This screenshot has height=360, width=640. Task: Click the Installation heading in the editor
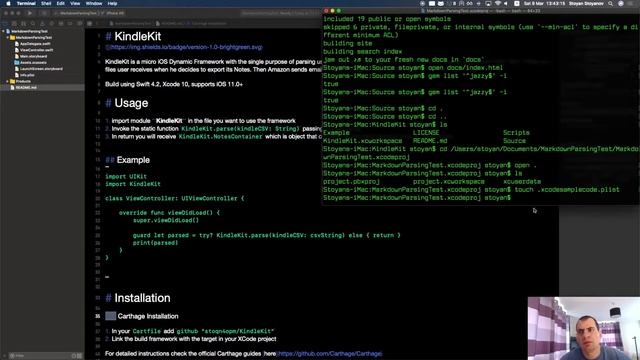coord(142,298)
